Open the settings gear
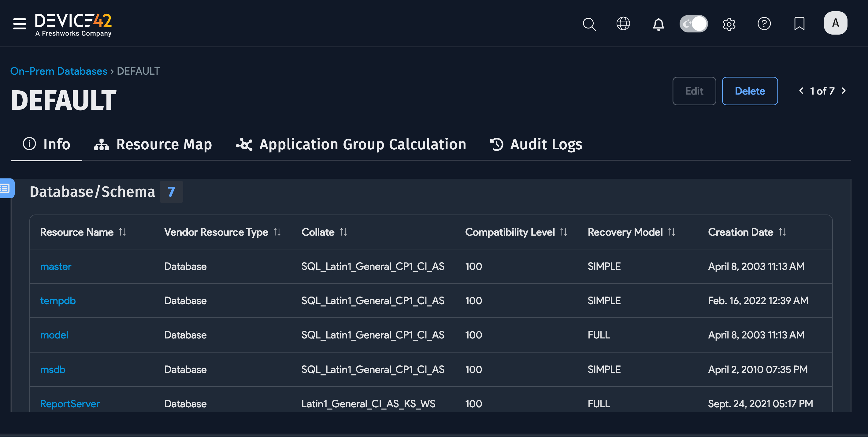Viewport: 868px width, 437px height. tap(729, 24)
